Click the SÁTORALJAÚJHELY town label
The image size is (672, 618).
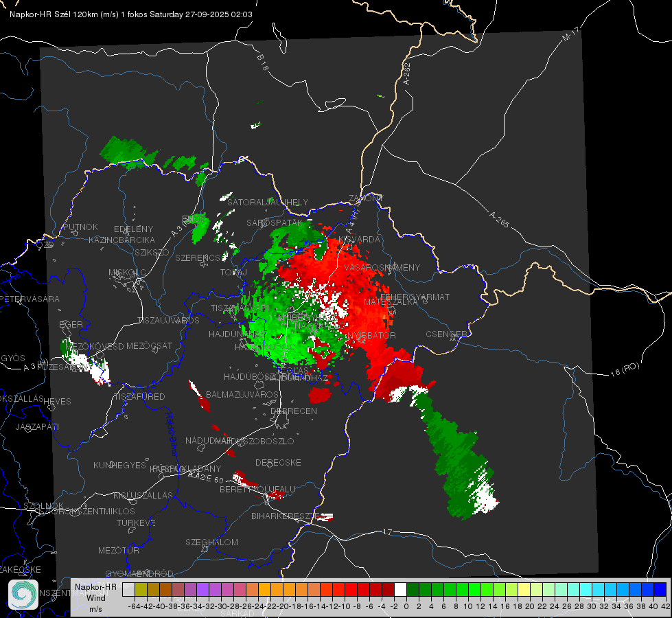pyautogui.click(x=268, y=202)
